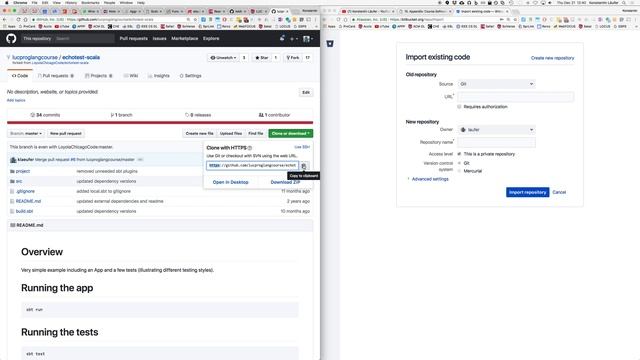Switch to the Insights tab
The width and height of the screenshot is (640, 360).
coord(159,76)
